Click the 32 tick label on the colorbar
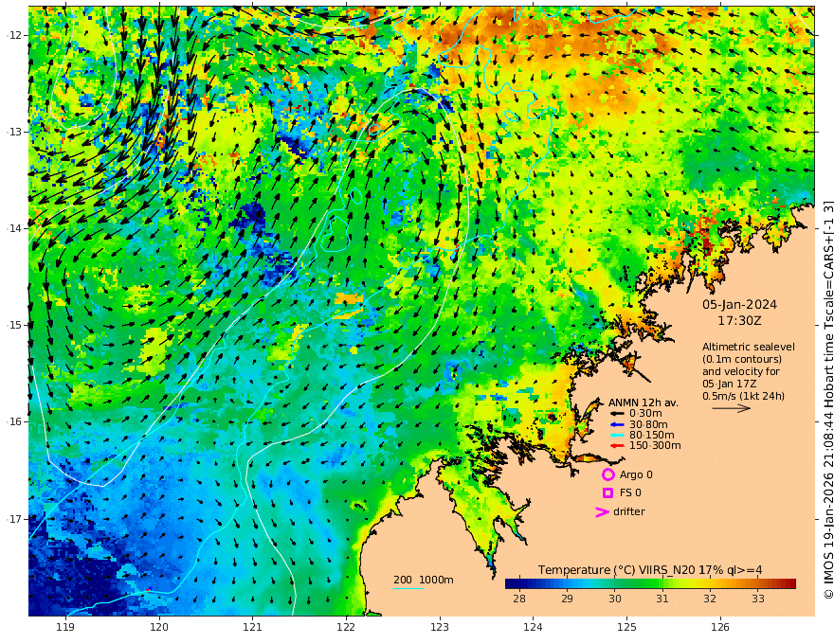This screenshot has height=644, width=834. [x=710, y=599]
